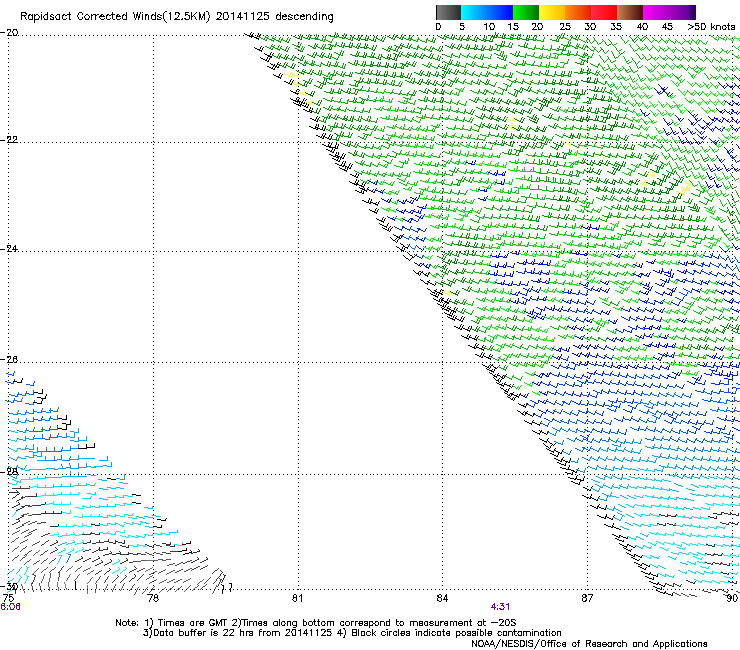Click the longitude label '78'
This screenshot has width=740, height=650.
pyautogui.click(x=153, y=598)
